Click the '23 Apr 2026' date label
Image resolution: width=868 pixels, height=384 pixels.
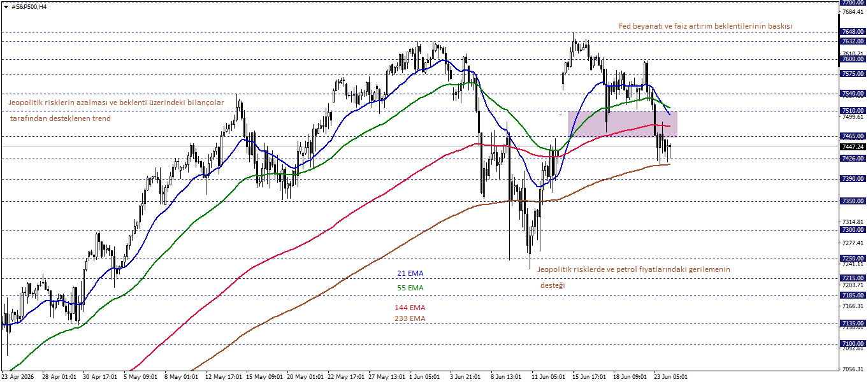[x=19, y=377]
